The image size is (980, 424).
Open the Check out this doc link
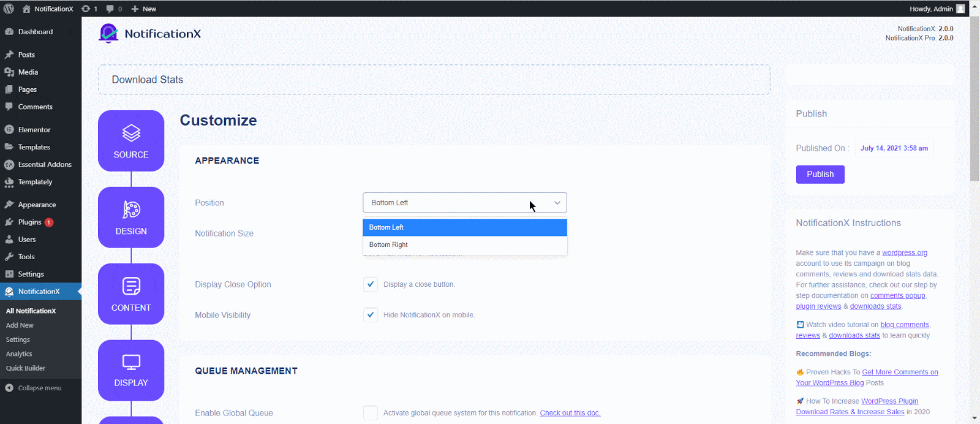pos(570,413)
